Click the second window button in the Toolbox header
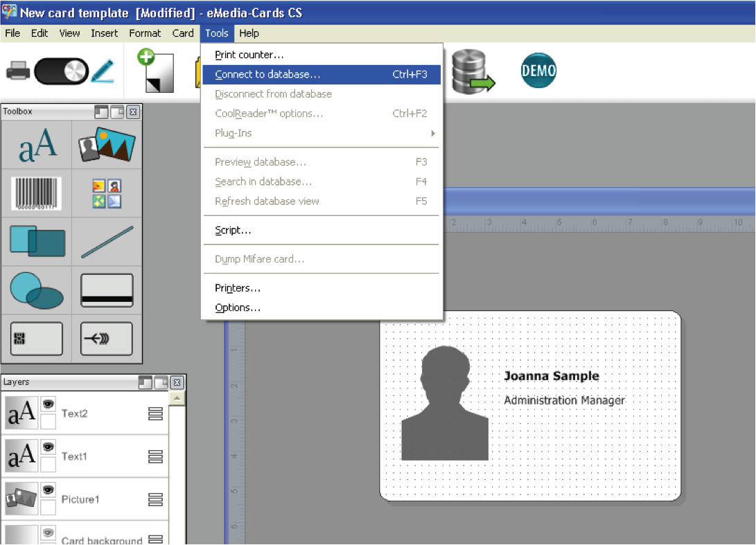The height and width of the screenshot is (545, 756). [x=117, y=112]
